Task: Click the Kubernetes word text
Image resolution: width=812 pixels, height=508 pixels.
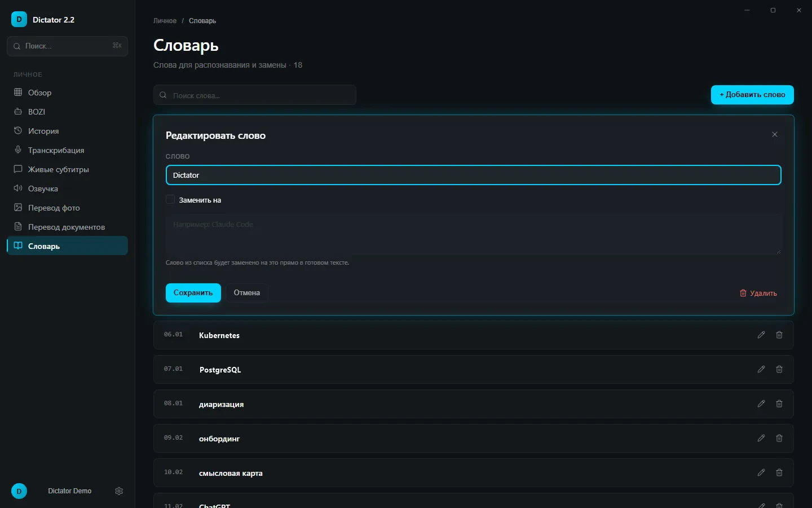Action: click(219, 335)
